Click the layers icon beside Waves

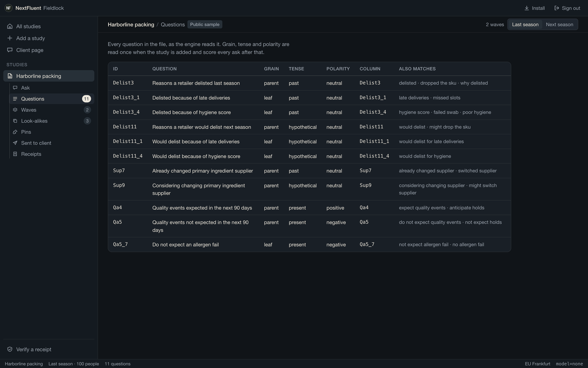[x=15, y=110]
